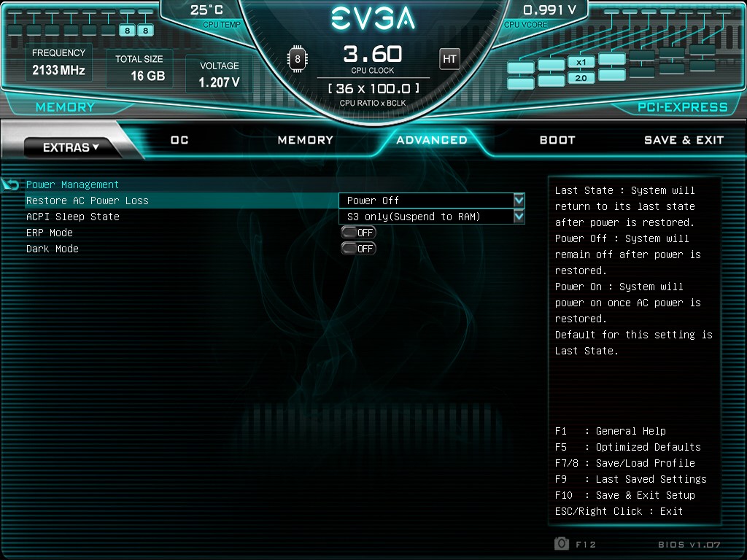Click the MEMORY panel label
This screenshot has height=560, width=747.
coord(65,107)
